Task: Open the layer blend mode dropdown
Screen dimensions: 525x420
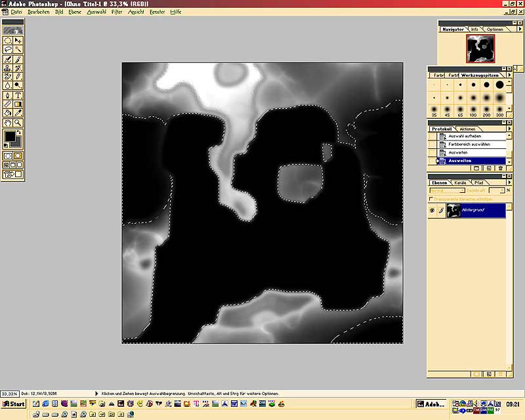Action: point(446,190)
